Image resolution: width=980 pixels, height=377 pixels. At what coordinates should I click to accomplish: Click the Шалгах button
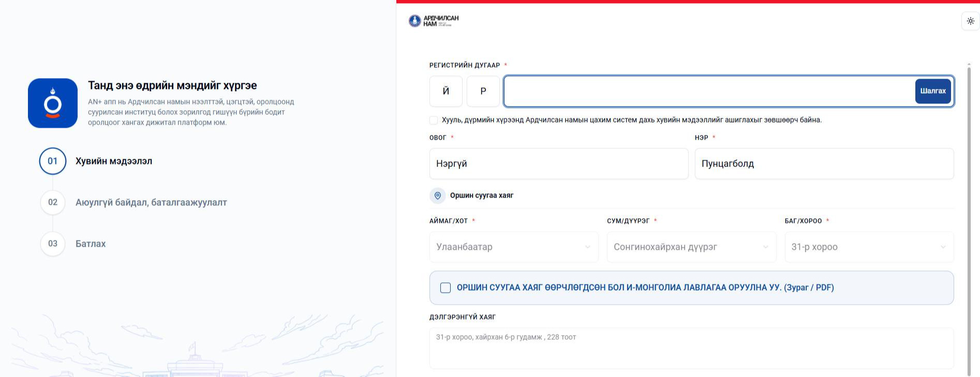[933, 91]
